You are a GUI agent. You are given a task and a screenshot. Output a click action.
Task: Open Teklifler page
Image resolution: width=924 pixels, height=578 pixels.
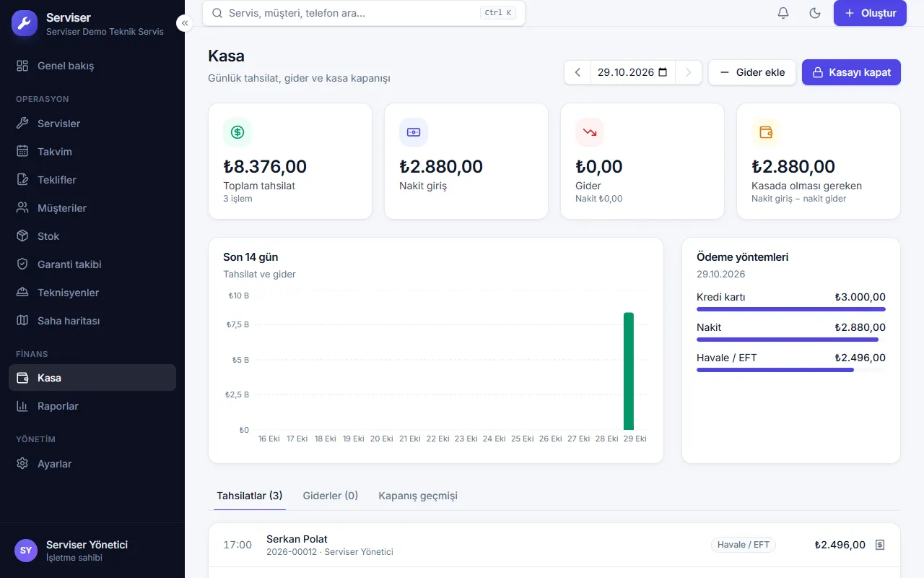[x=92, y=180]
